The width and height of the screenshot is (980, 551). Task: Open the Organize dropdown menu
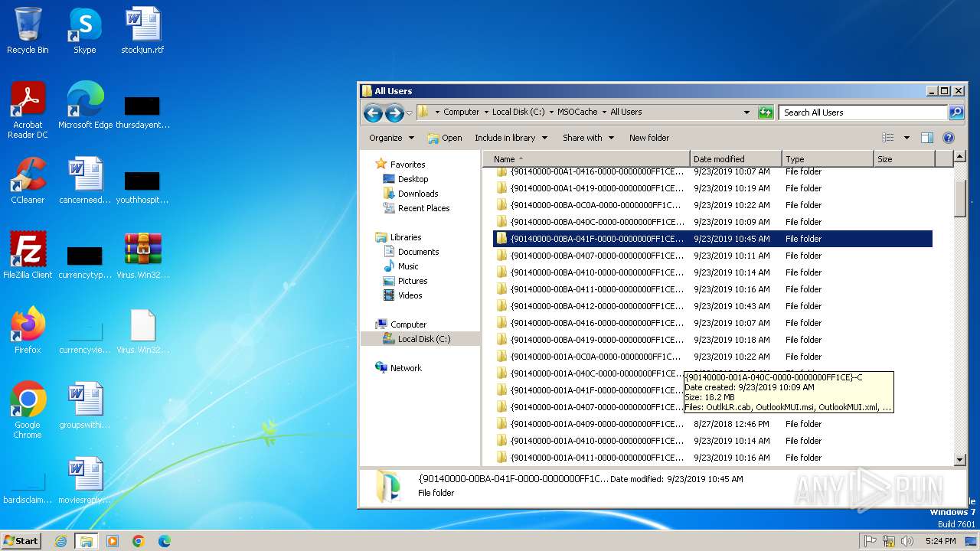[391, 138]
